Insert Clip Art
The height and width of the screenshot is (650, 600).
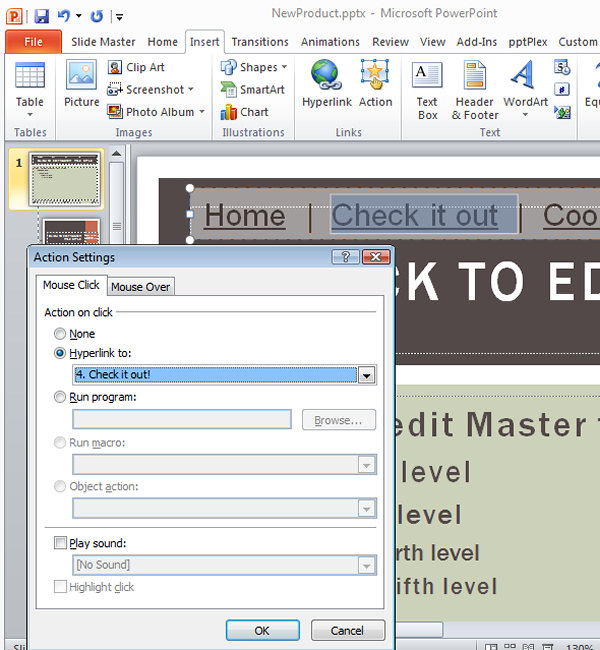pyautogui.click(x=136, y=67)
